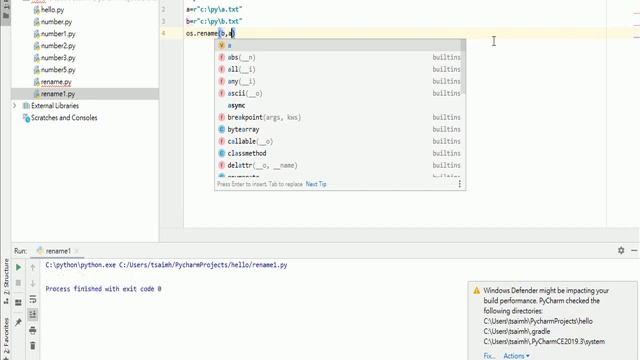Open hello.py in project tree

[52, 10]
